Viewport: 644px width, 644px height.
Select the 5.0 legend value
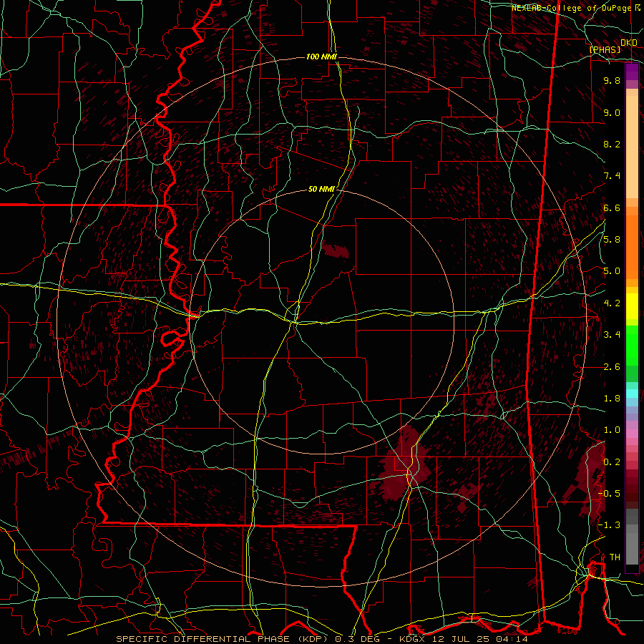[x=612, y=271]
